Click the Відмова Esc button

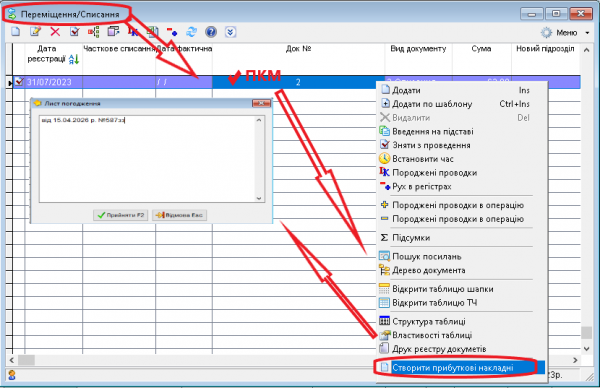(179, 215)
